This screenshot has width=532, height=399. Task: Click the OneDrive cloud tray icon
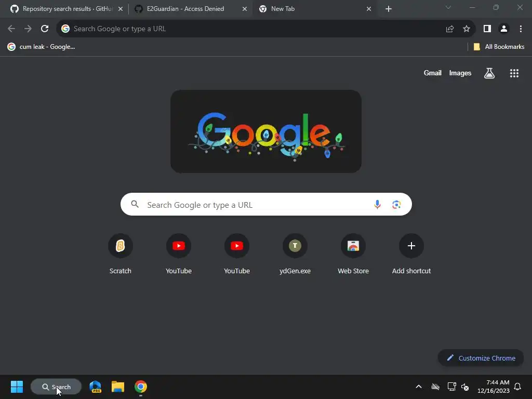435,387
